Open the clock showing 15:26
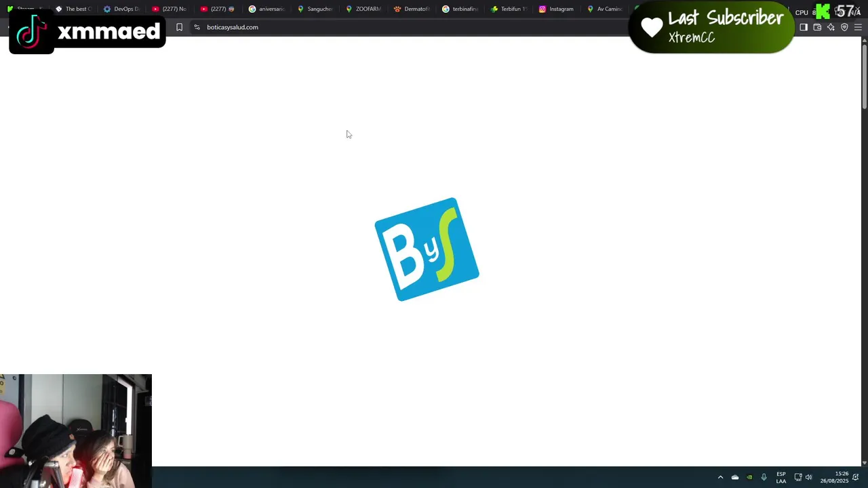 pyautogui.click(x=835, y=477)
